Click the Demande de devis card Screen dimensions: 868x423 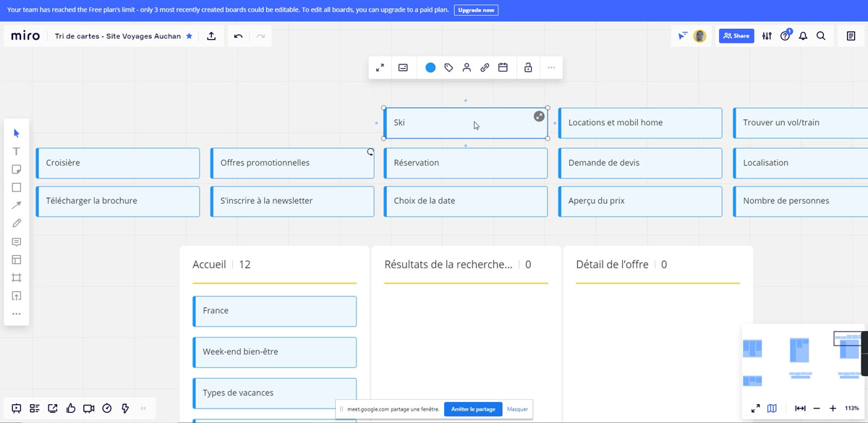pyautogui.click(x=640, y=163)
